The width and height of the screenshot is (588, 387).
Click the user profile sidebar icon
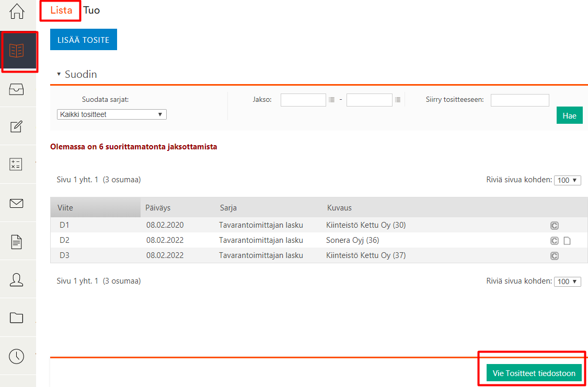coord(17,279)
